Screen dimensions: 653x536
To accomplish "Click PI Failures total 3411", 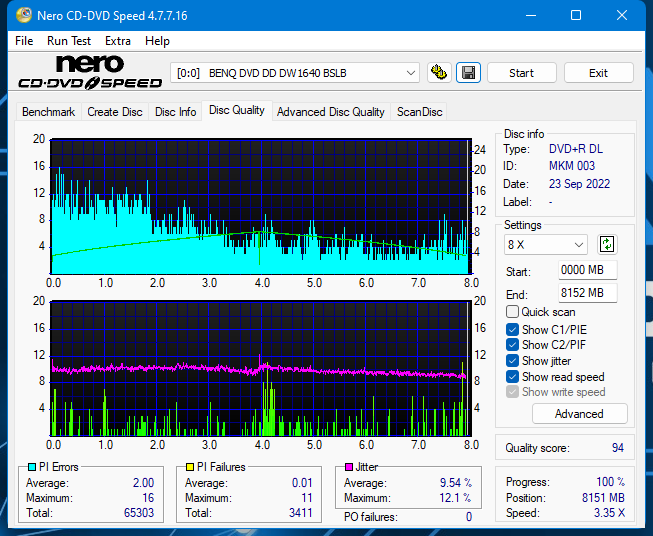I will [x=301, y=513].
